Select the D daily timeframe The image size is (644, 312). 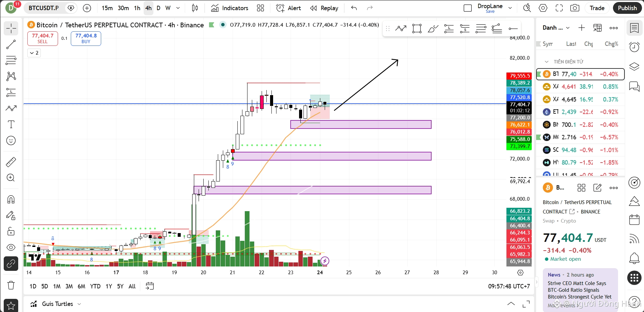click(158, 8)
